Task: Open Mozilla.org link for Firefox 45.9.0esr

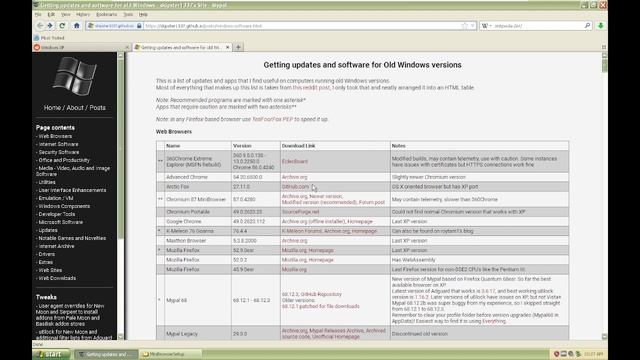Action: point(294,270)
